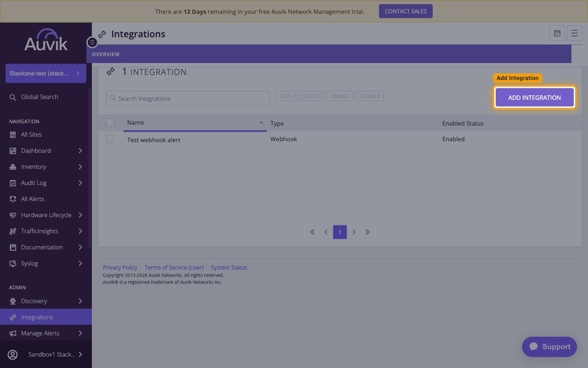
Task: Click the Auvik logo
Action: [46, 40]
